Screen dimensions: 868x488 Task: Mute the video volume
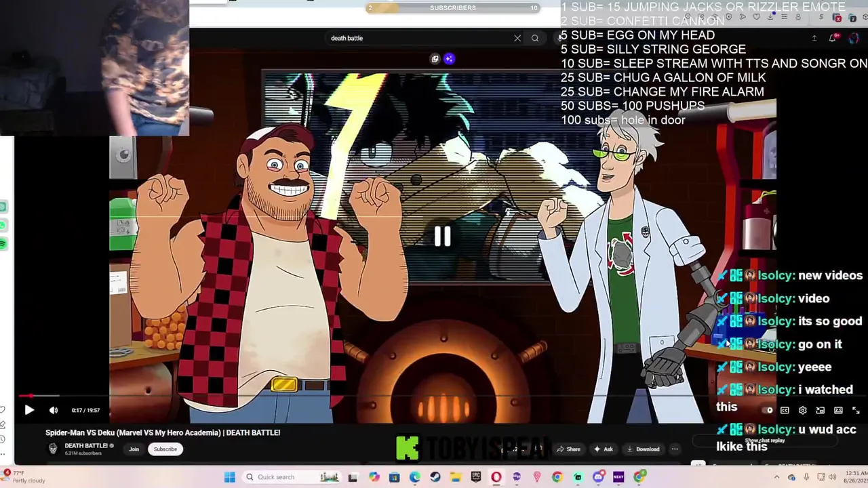tap(54, 409)
